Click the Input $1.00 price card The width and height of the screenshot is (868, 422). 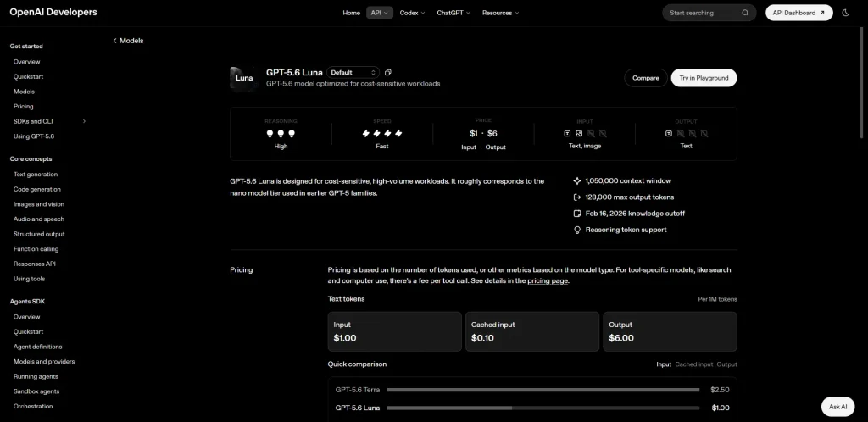tap(395, 331)
